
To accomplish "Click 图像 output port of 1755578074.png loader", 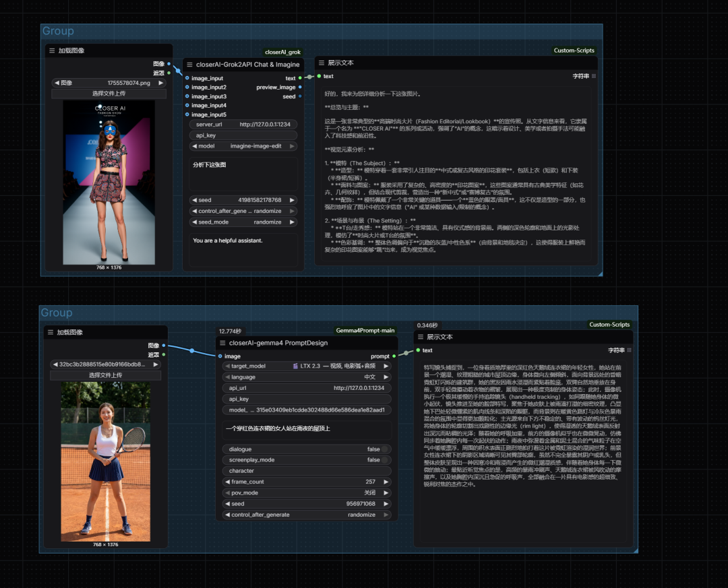I will (x=169, y=63).
